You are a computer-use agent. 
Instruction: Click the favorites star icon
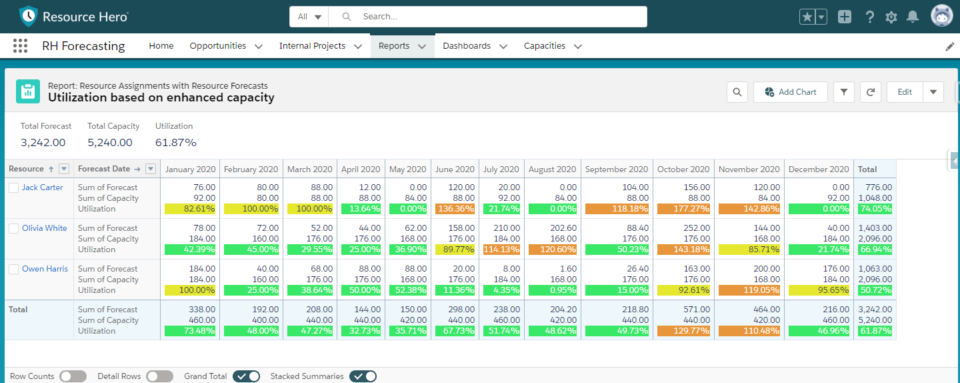click(808, 17)
